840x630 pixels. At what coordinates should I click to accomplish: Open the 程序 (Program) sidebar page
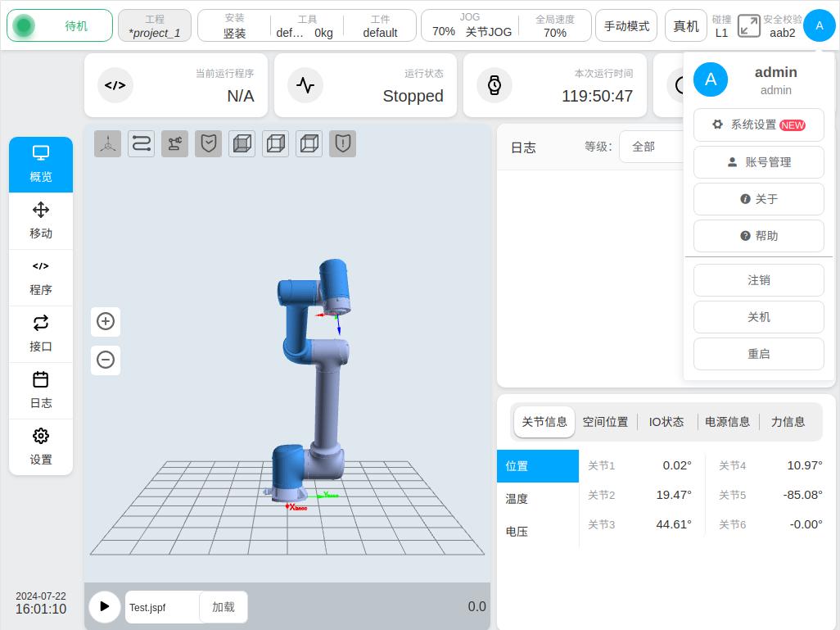click(41, 277)
